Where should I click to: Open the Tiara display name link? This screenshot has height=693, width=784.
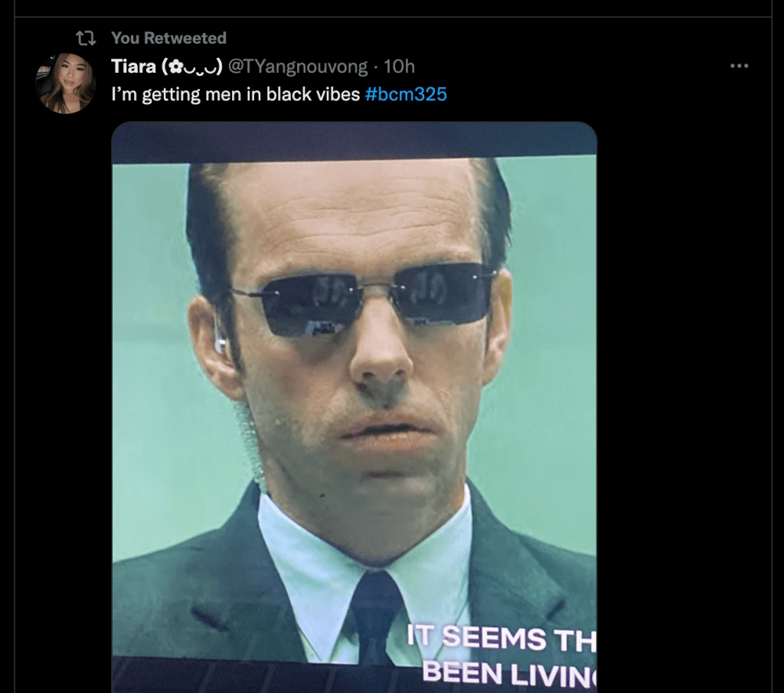point(134,67)
